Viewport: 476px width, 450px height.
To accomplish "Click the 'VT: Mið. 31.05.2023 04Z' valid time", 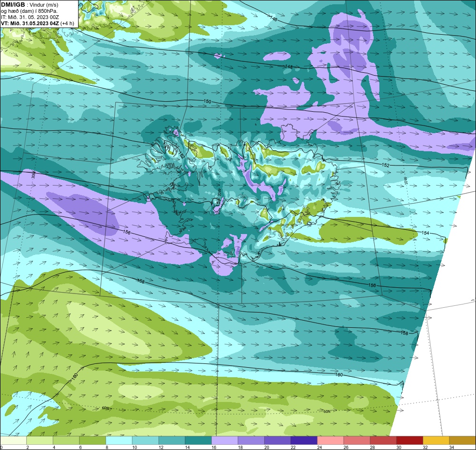I will pyautogui.click(x=30, y=23).
